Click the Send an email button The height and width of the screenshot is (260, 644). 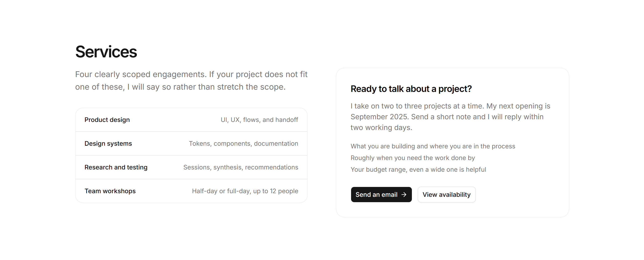381,195
